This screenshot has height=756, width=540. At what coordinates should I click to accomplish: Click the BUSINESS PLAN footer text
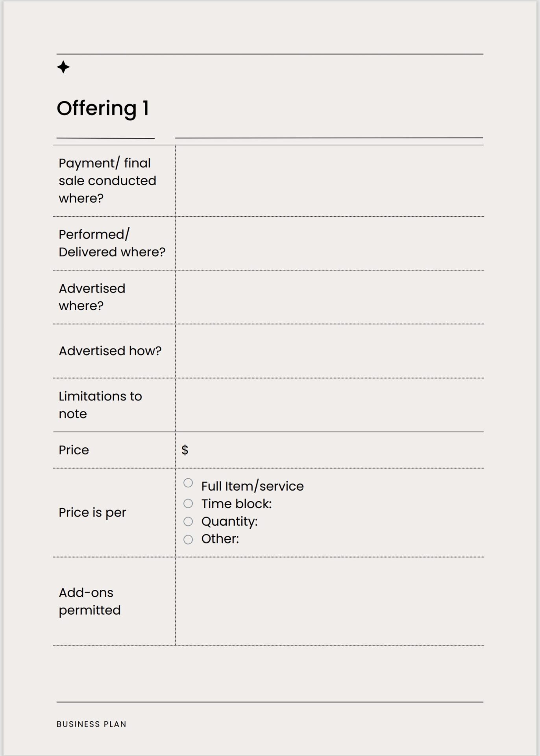[91, 724]
